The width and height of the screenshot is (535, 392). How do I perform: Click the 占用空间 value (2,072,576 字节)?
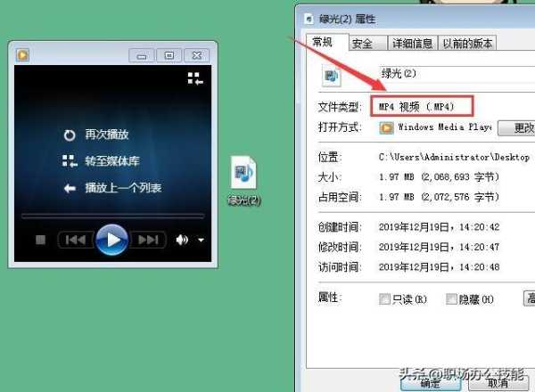(439, 197)
